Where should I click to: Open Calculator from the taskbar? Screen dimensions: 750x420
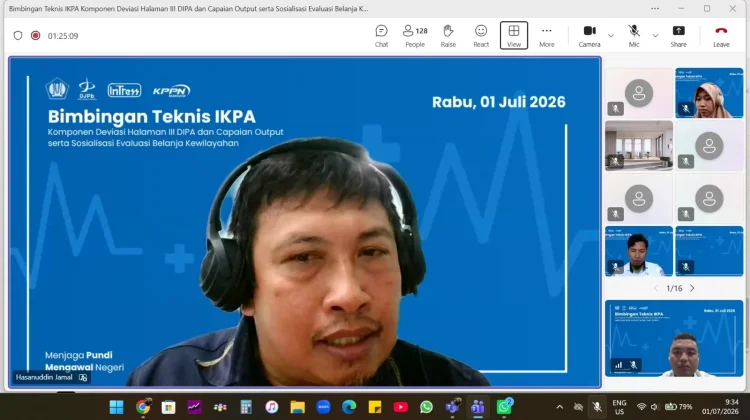tap(246, 407)
